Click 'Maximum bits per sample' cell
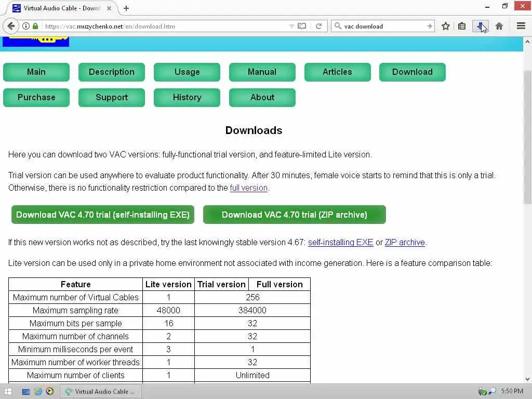532x399 pixels. click(x=76, y=323)
